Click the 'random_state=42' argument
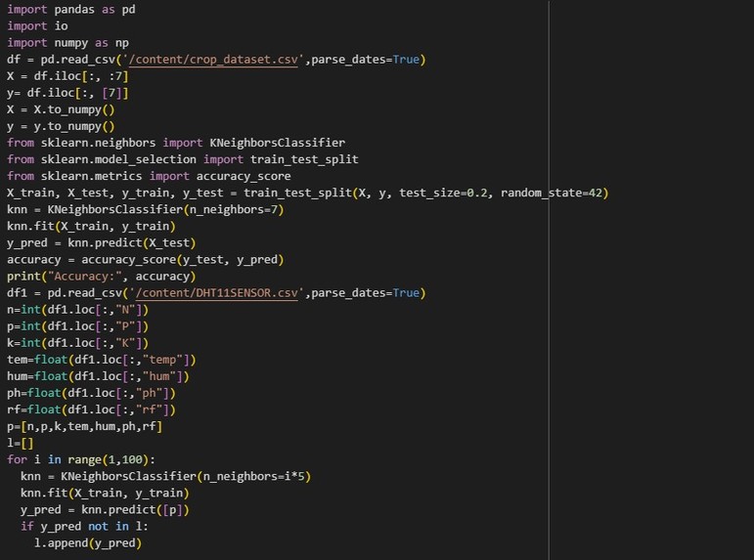This screenshot has width=754, height=560. pos(552,193)
